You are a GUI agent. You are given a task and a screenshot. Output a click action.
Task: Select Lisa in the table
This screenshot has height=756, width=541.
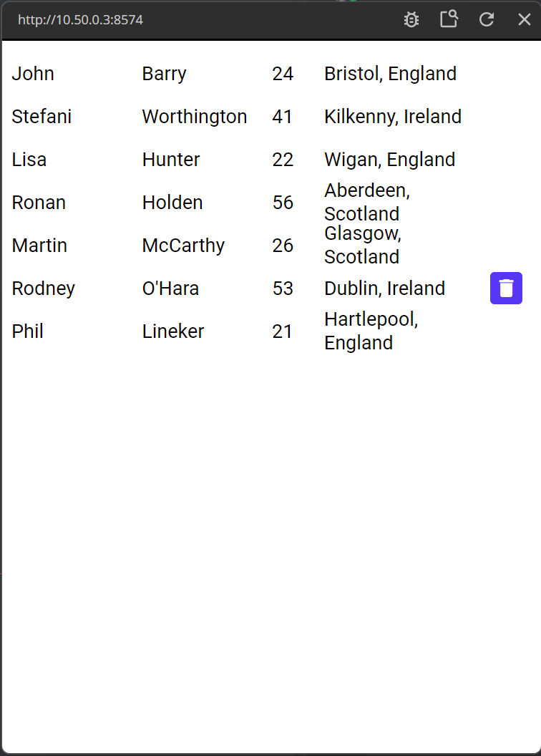(x=29, y=160)
